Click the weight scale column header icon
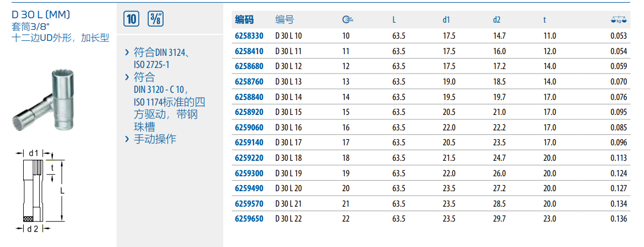The image size is (644, 247). pos(619,20)
